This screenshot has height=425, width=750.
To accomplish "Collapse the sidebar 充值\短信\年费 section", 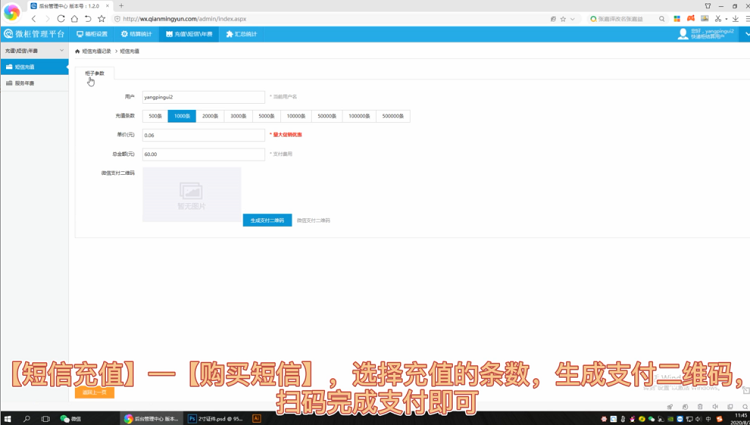I will 34,50.
